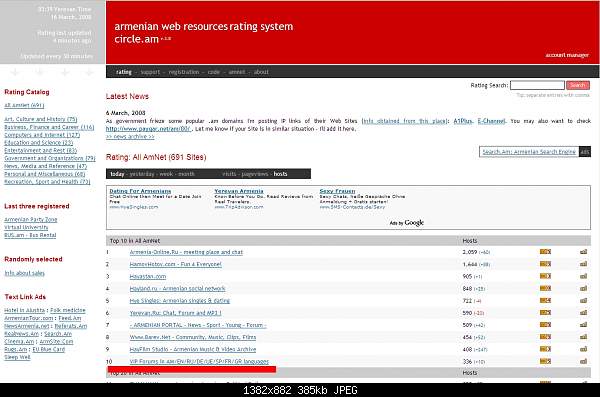Viewport: 600px width, 397px height.
Task: Click orange badge icon in HamovHotov.com row
Action: (545, 264)
